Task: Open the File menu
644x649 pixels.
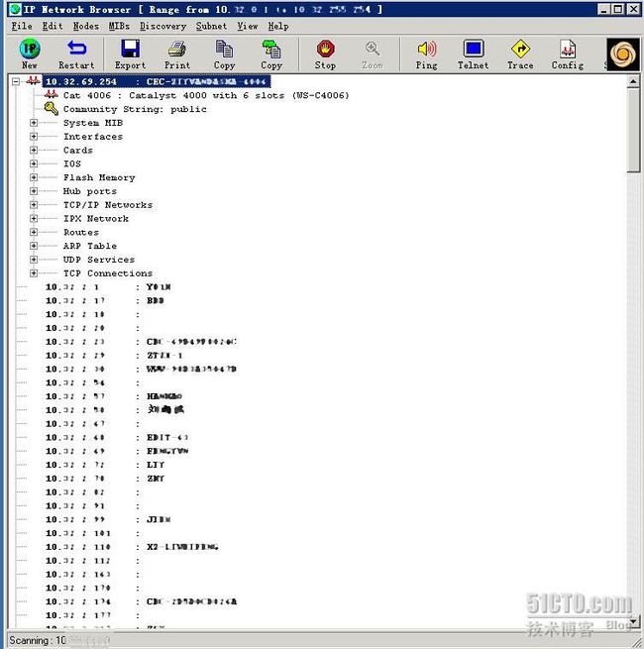Action: pyautogui.click(x=22, y=26)
